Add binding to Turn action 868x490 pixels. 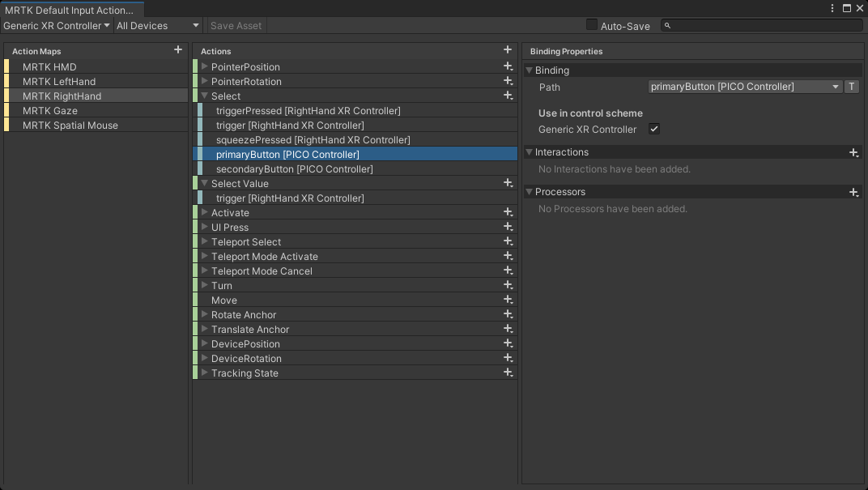pyautogui.click(x=508, y=285)
